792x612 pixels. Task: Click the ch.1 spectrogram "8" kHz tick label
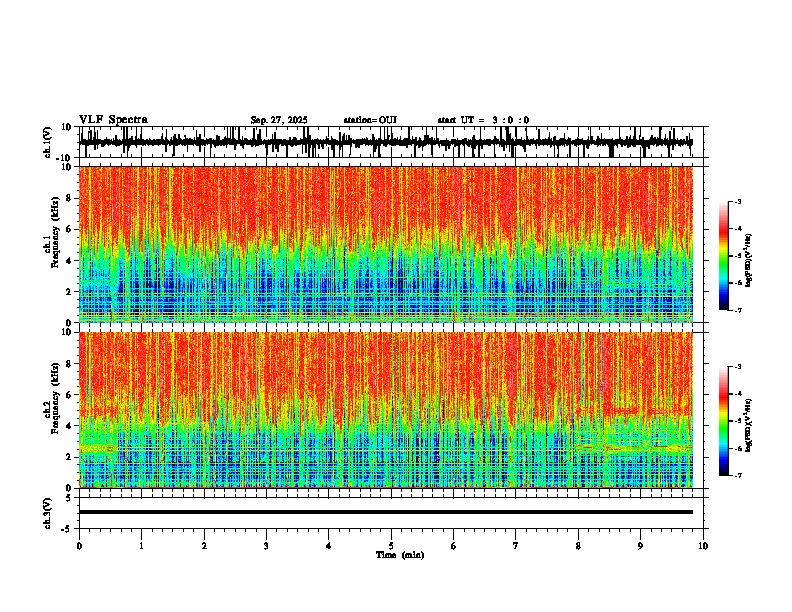tap(69, 198)
